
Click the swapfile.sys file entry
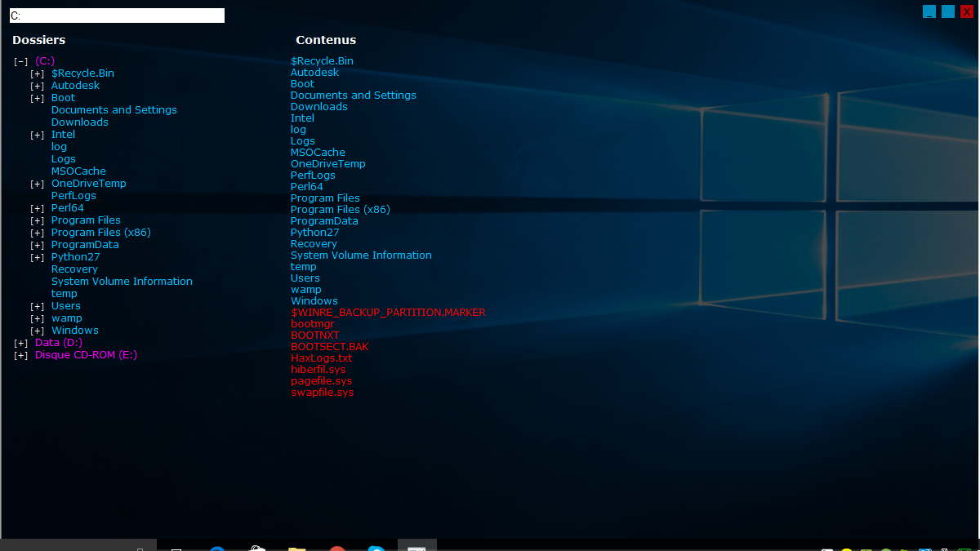pyautogui.click(x=323, y=393)
